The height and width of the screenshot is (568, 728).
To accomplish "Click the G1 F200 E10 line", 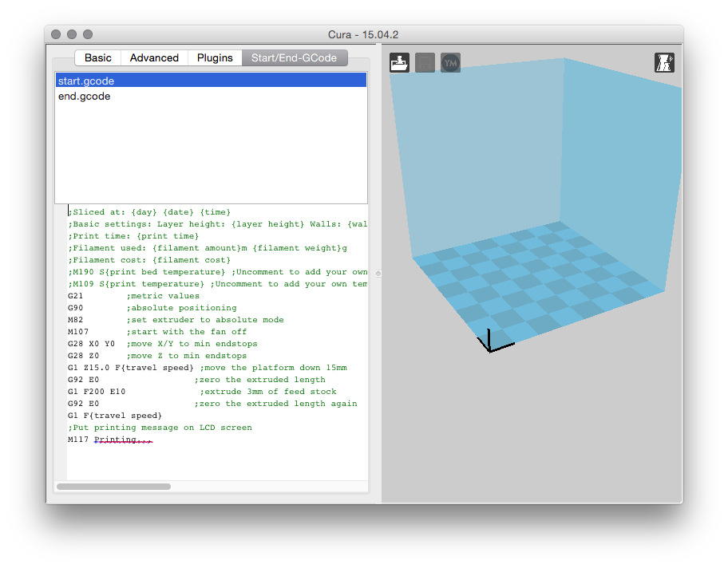I will click(202, 392).
